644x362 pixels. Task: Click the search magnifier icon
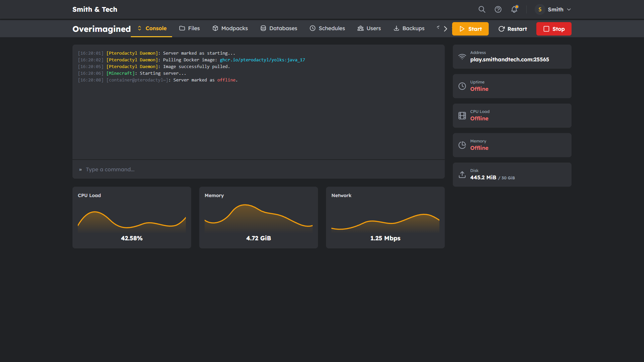point(482,9)
